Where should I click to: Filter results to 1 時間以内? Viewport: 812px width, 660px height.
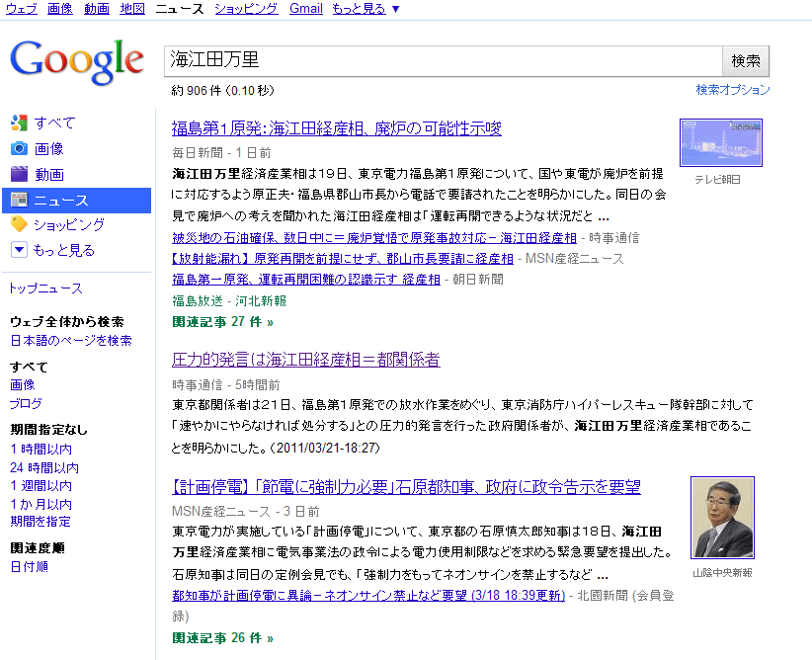tap(41, 449)
